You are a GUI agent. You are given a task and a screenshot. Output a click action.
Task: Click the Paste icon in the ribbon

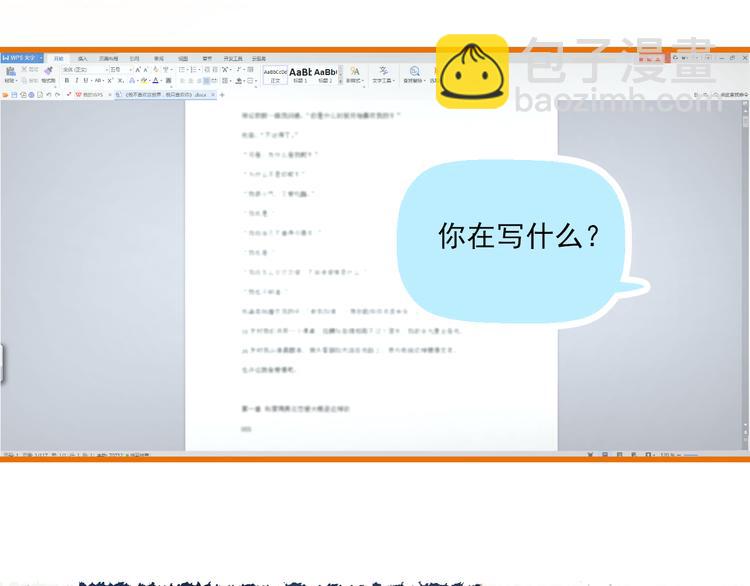coord(11,72)
